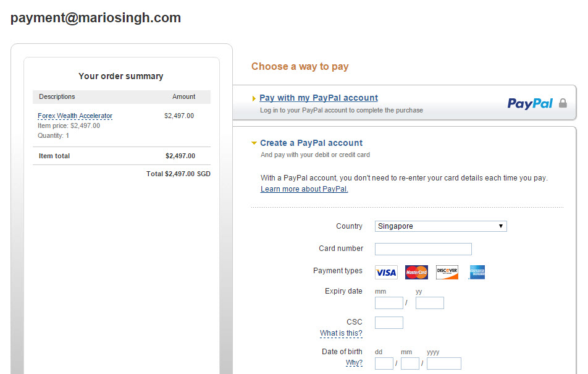This screenshot has width=588, height=374.
Task: Select the birth year yyyy field
Action: [x=443, y=363]
